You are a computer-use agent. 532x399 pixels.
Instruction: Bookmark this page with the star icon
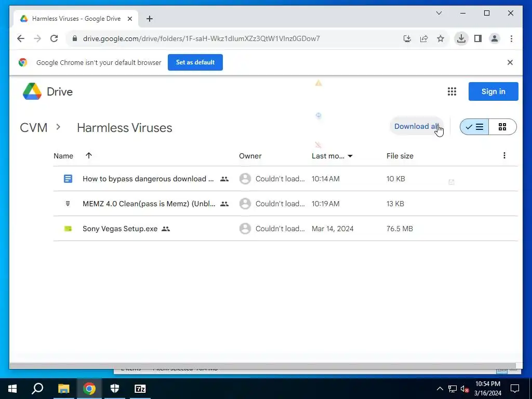pyautogui.click(x=441, y=38)
